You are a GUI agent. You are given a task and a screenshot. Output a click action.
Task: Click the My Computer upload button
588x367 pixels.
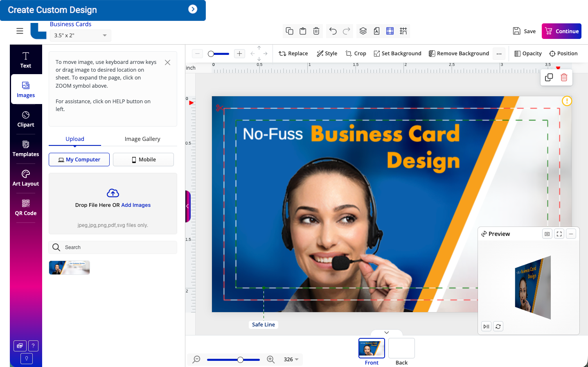[x=79, y=159]
